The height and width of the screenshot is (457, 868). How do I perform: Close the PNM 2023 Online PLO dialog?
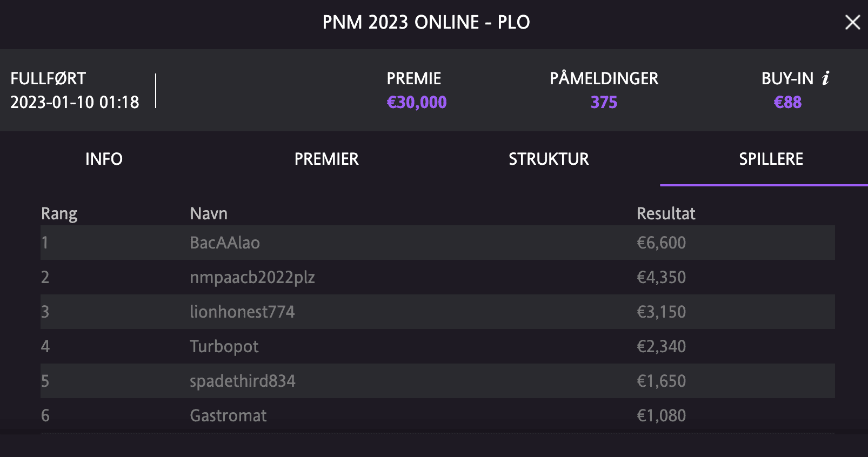(852, 22)
